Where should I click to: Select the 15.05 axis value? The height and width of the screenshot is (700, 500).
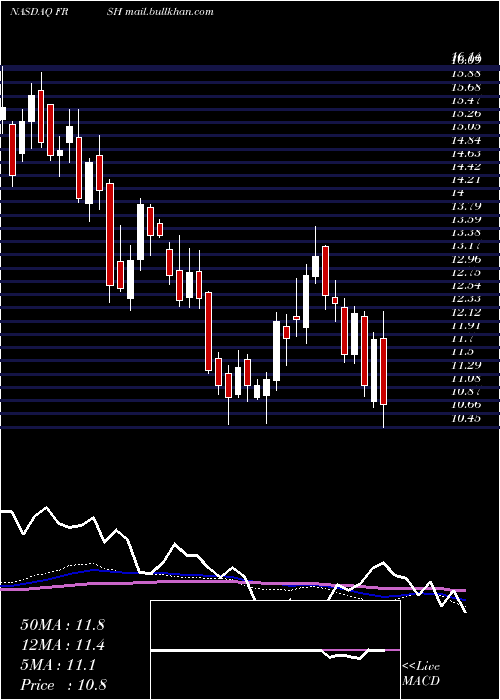466,126
